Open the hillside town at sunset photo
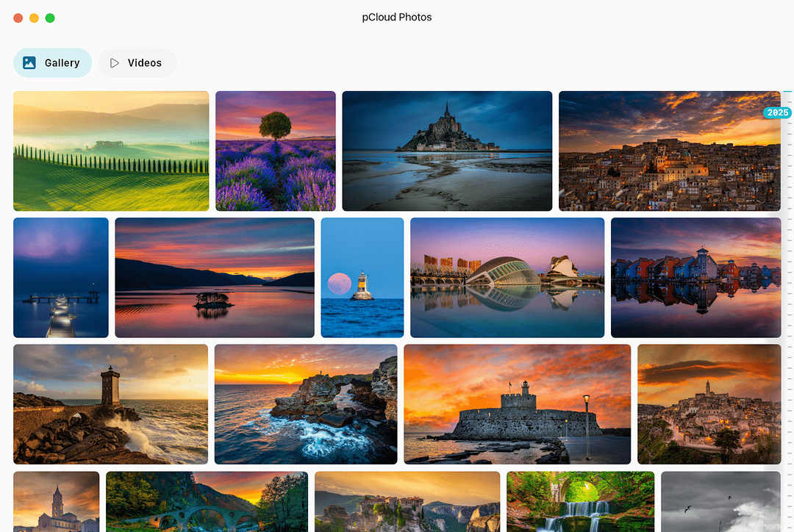Screen dimensions: 794x532 pos(669,151)
